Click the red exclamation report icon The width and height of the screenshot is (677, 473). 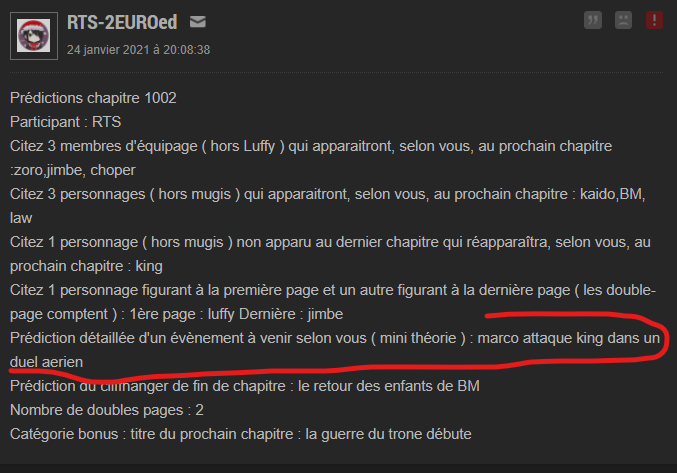tap(654, 20)
